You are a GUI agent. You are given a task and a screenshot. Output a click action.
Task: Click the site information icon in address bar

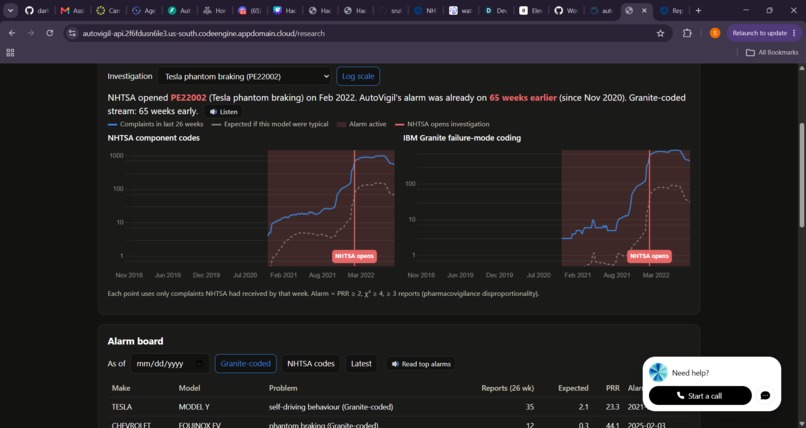[72, 33]
